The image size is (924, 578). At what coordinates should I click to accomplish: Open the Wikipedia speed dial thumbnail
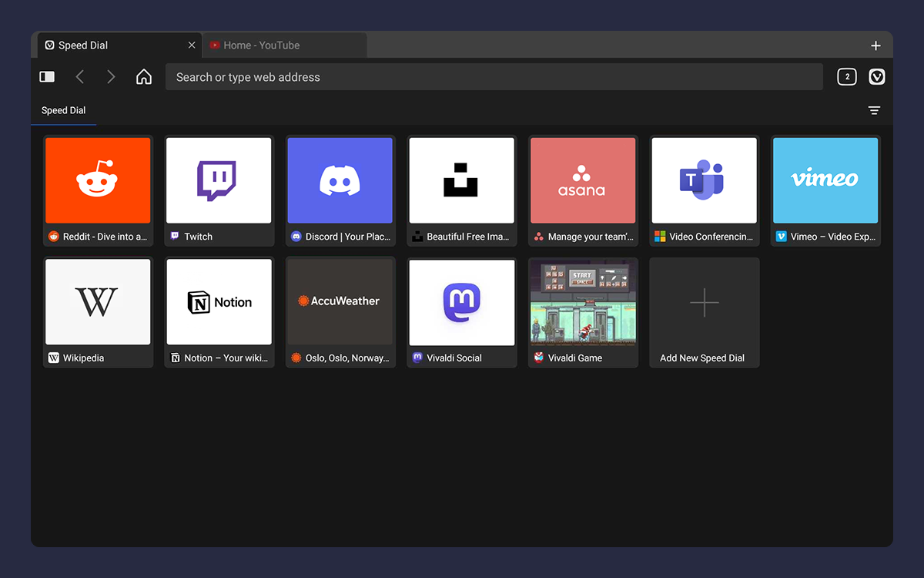(x=98, y=301)
